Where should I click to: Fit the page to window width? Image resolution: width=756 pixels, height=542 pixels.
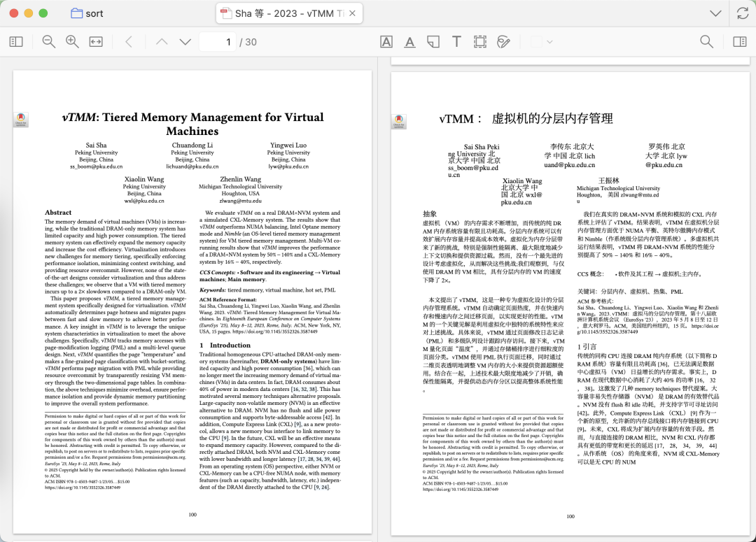96,41
